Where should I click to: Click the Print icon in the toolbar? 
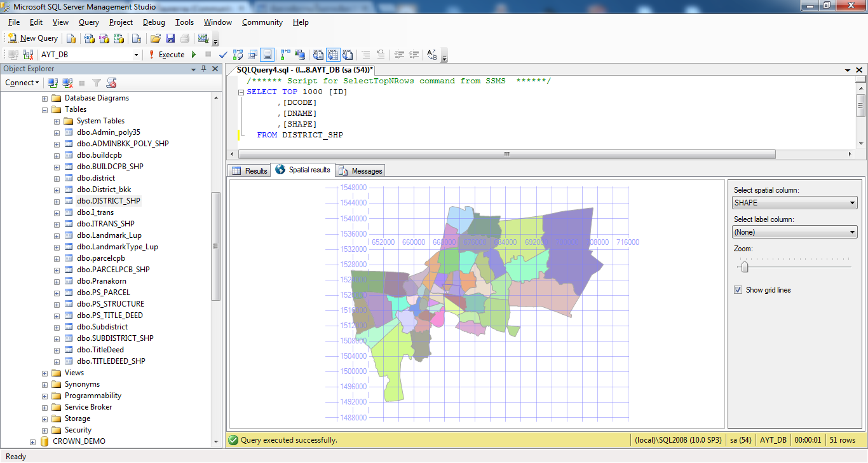pos(184,38)
